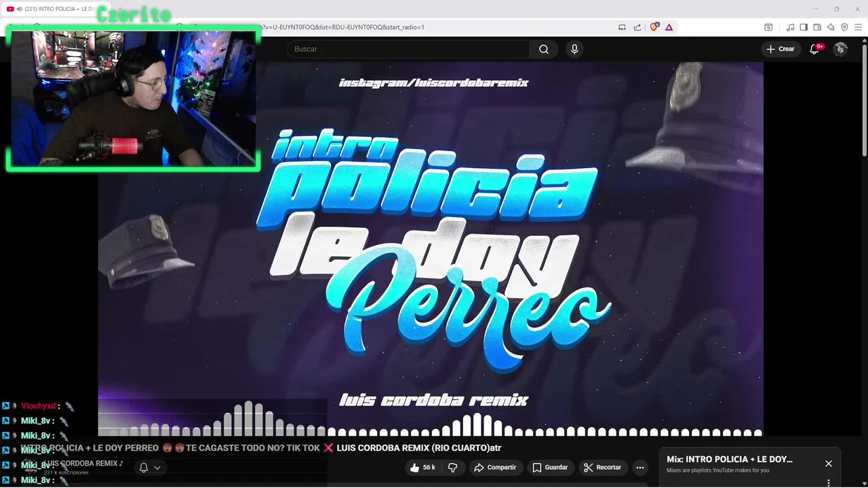Expand the subscription notification bell dropdown
Image resolution: width=868 pixels, height=488 pixels.
point(150,468)
